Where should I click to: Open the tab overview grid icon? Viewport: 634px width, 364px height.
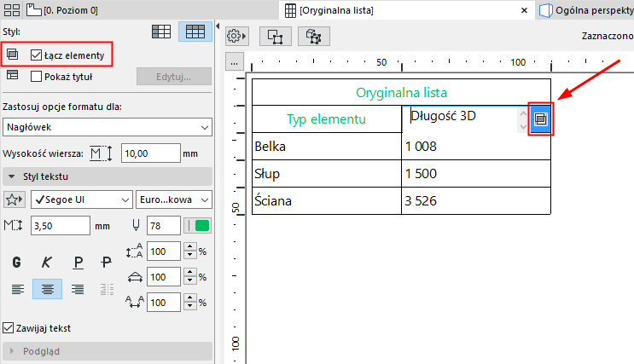[12, 10]
